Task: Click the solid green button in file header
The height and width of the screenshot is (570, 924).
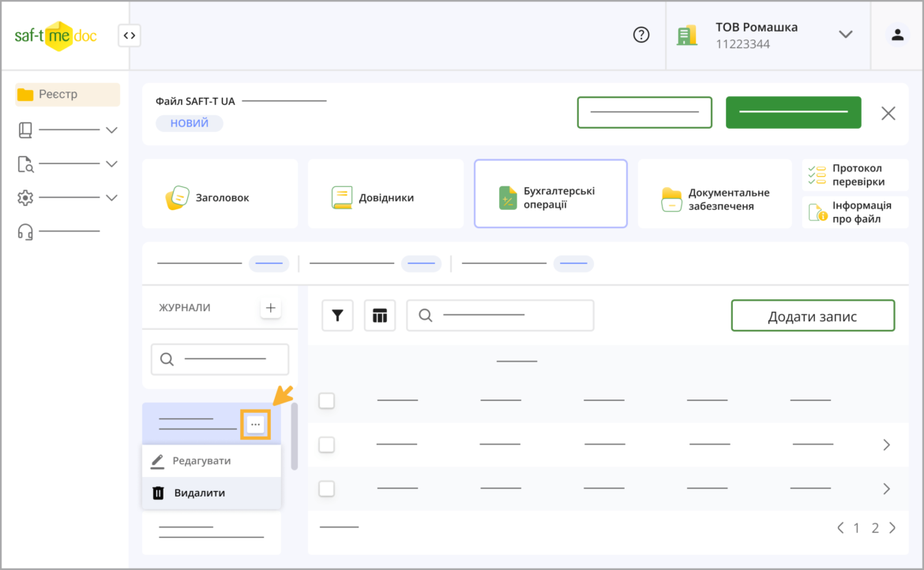Action: click(x=793, y=112)
